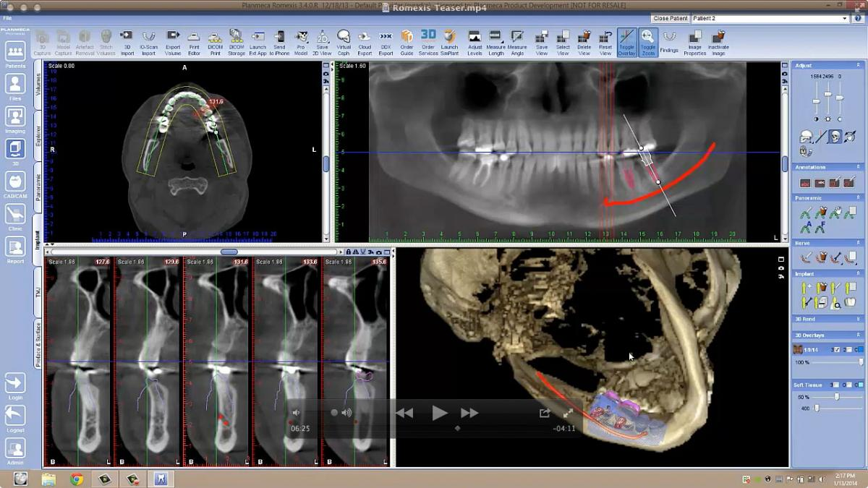The height and width of the screenshot is (488, 868).
Task: Open the CAD/CAM module
Action: 15,186
